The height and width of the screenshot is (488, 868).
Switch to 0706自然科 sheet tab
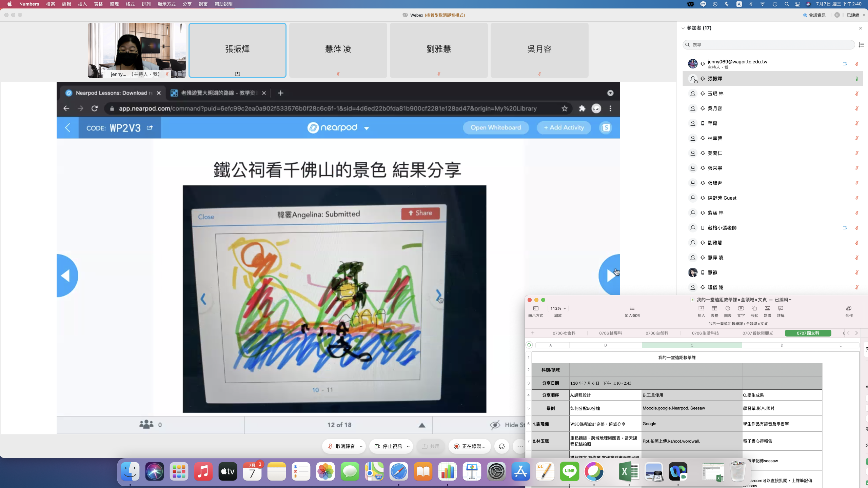pos(657,333)
